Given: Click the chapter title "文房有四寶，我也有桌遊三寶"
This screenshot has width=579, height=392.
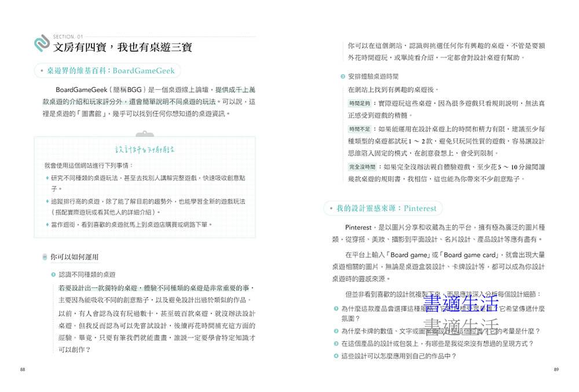Looking at the screenshot, I should point(122,47).
